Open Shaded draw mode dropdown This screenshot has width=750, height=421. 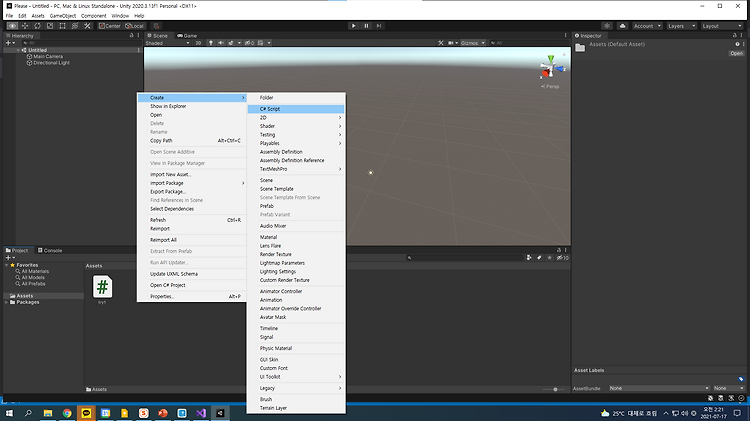tap(167, 43)
